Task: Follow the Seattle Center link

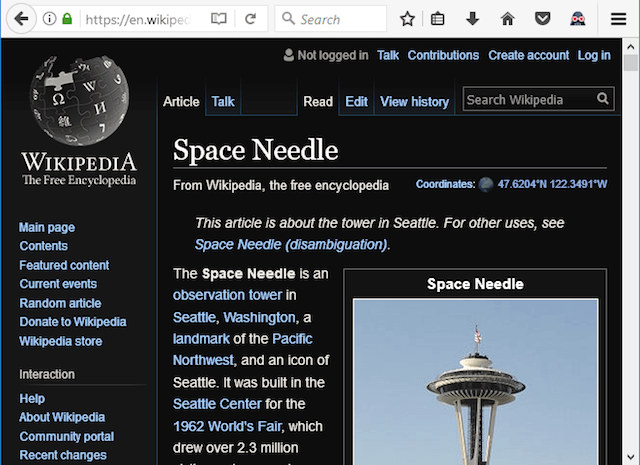Action: pyautogui.click(x=217, y=404)
